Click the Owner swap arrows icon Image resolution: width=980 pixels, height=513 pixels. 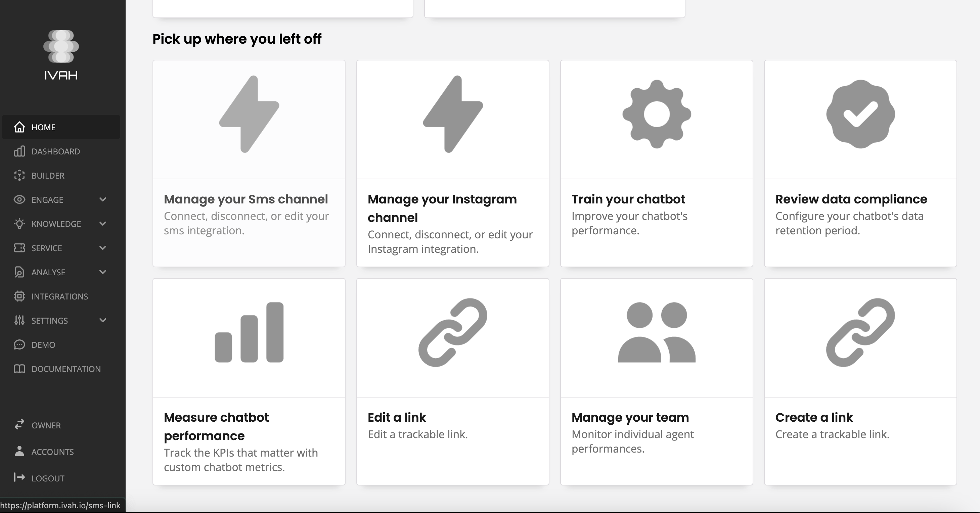(19, 424)
